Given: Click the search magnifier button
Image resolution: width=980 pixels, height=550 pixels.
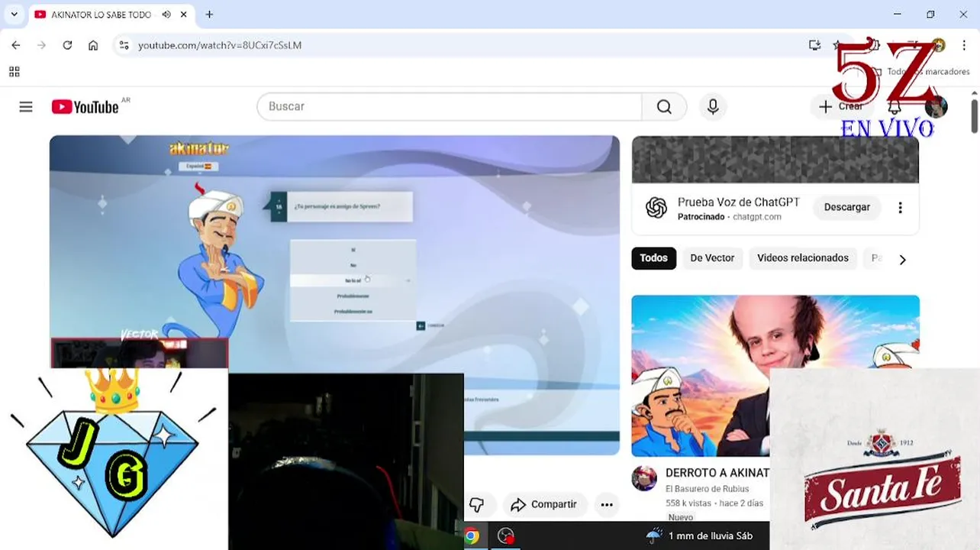Looking at the screenshot, I should pos(664,107).
